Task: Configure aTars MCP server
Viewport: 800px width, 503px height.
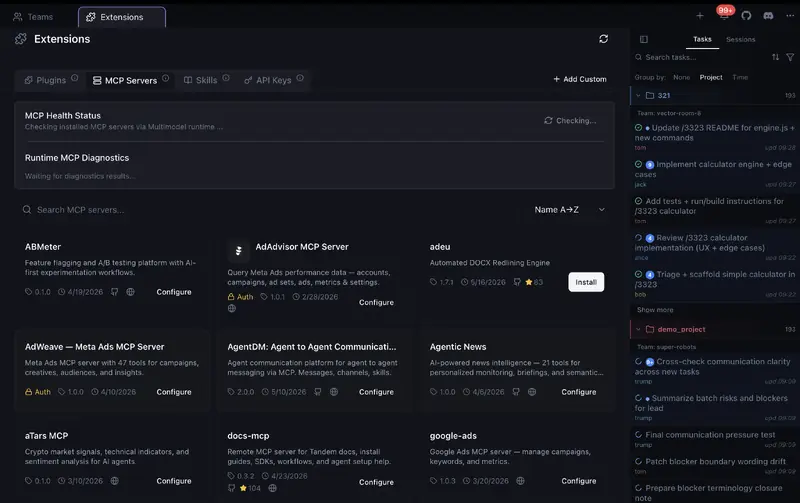Action: pos(174,481)
